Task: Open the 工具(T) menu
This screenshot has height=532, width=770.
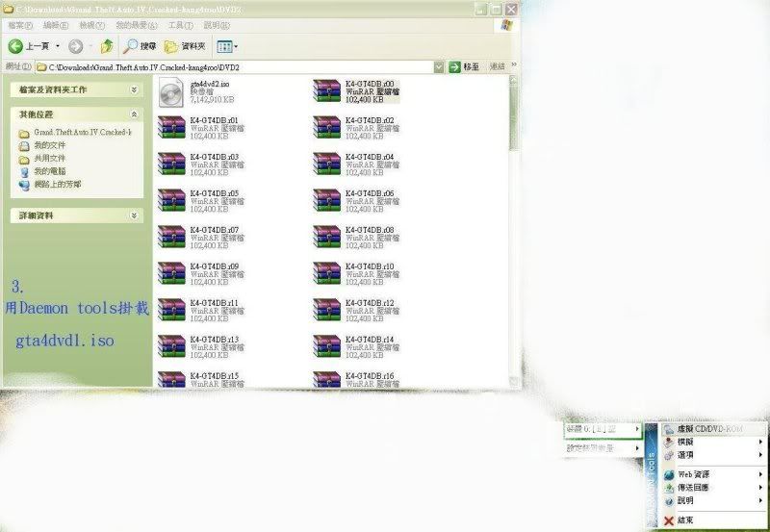Action: pos(181,25)
